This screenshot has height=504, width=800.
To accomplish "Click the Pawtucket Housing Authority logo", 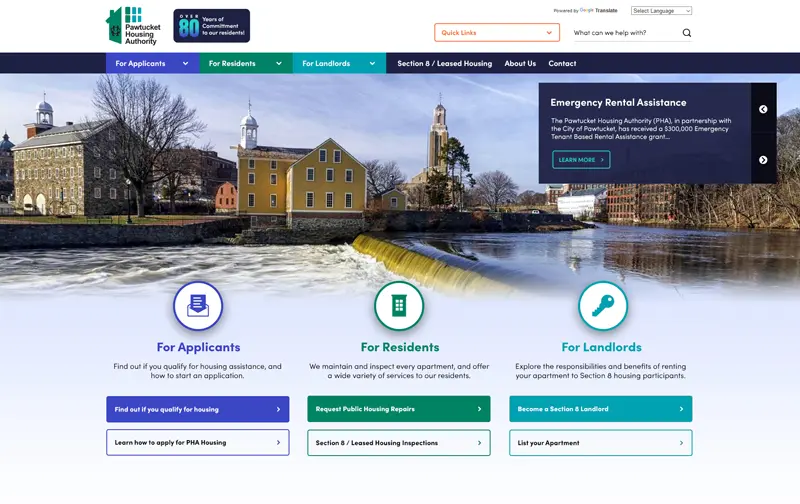I will (x=133, y=26).
